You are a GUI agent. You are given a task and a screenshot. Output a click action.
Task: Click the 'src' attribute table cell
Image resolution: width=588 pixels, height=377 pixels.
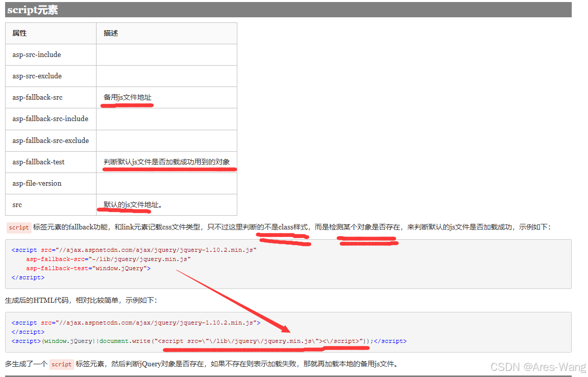(x=51, y=205)
